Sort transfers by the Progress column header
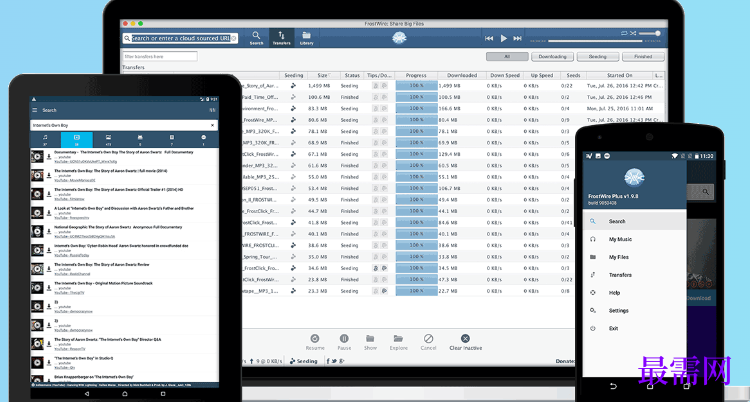Screen dimensions: 750x402 (416, 76)
